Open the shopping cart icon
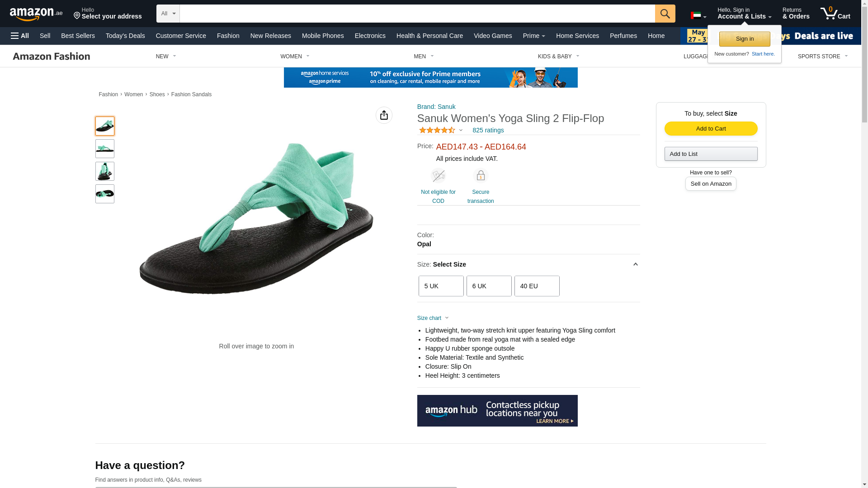This screenshot has width=868, height=488. [x=835, y=13]
